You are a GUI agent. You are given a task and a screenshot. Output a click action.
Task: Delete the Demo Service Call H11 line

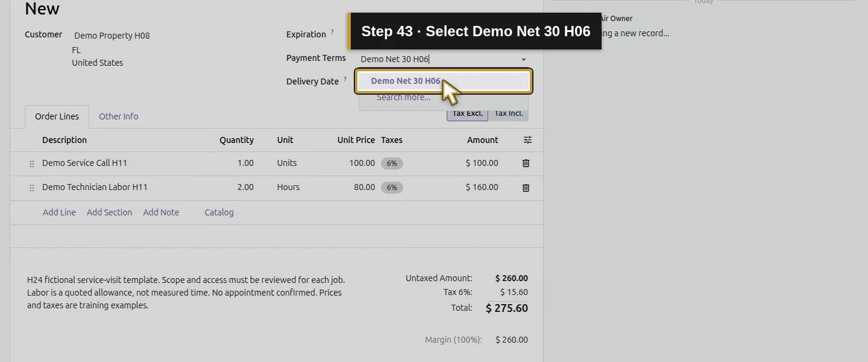(526, 164)
